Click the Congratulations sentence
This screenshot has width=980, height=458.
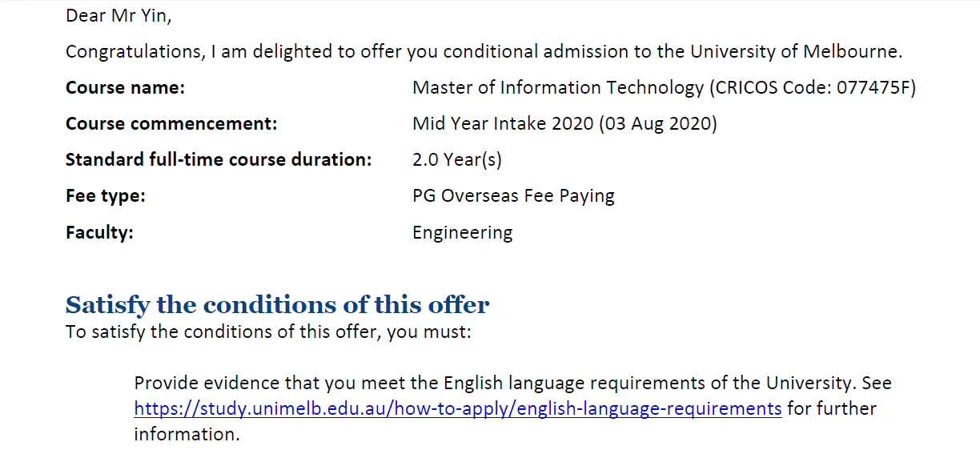pyautogui.click(x=484, y=52)
